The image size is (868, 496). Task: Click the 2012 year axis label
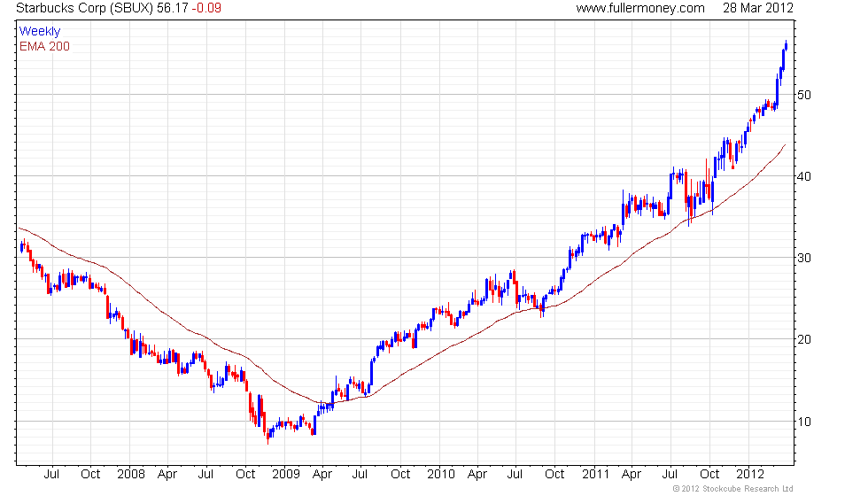750,474
